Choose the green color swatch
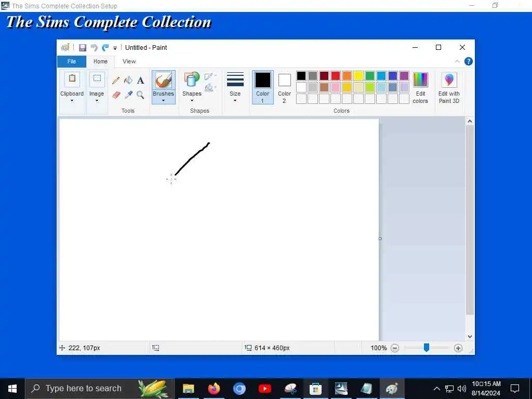This screenshot has width=532, height=399. 370,76
